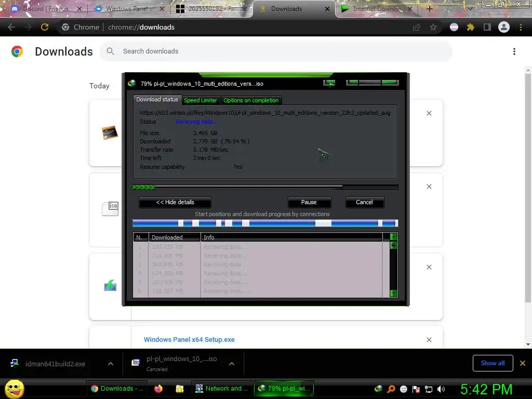
Task: Switch to Windows Panel browser tab
Action: pyautogui.click(x=129, y=9)
